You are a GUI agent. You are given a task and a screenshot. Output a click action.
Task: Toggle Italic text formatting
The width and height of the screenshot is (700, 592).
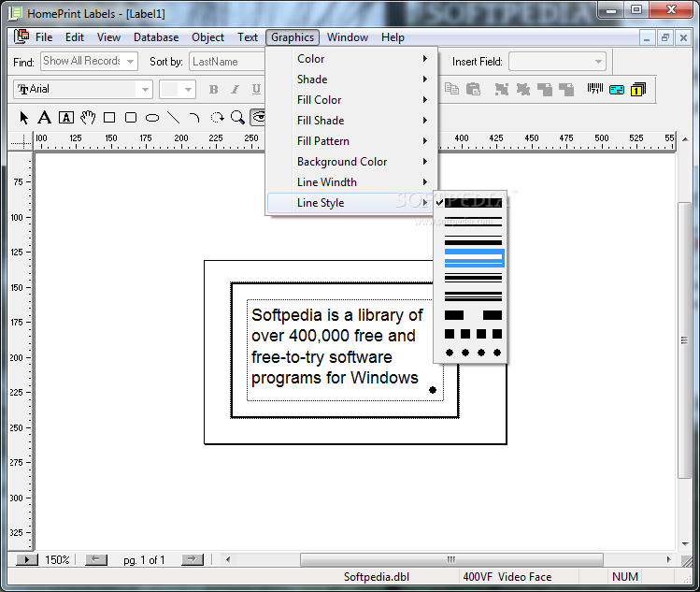[x=236, y=90]
